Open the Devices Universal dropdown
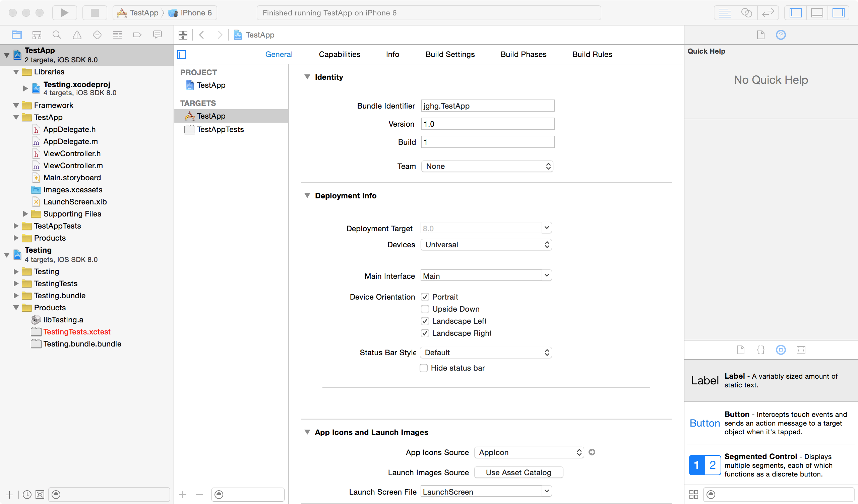The image size is (858, 504). coord(486,245)
